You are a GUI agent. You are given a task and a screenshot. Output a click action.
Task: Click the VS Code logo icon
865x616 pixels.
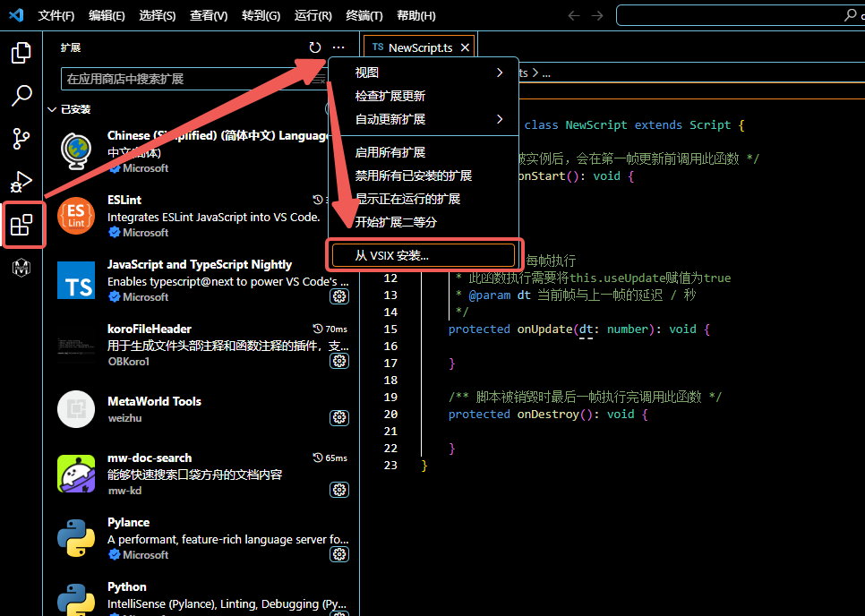pyautogui.click(x=16, y=15)
